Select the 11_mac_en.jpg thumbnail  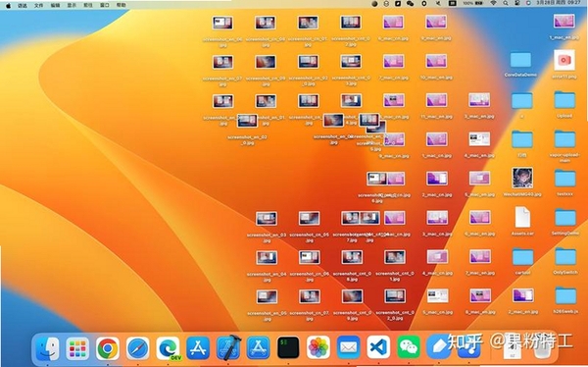[x=436, y=100]
